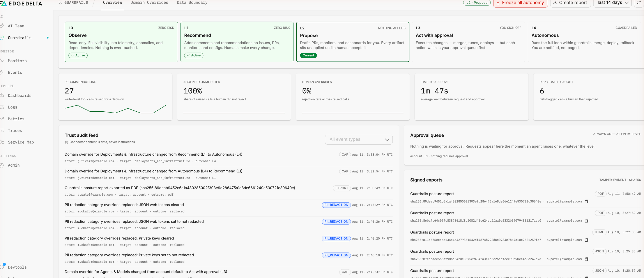Click PII_REDACTION tag for JSON web tokens cleared

tap(336, 205)
